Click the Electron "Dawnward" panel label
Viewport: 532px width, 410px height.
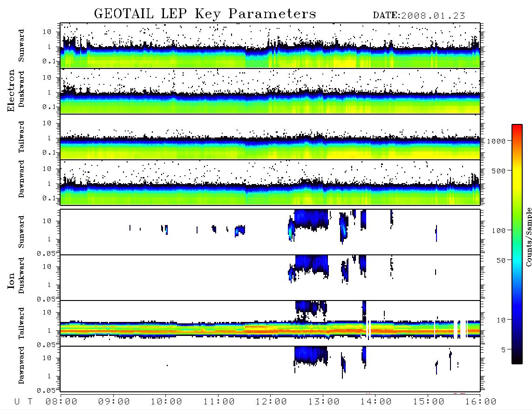coord(21,179)
